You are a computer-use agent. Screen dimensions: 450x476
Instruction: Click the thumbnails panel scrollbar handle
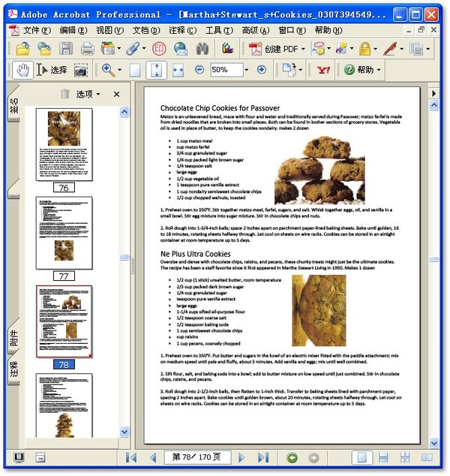(x=124, y=258)
